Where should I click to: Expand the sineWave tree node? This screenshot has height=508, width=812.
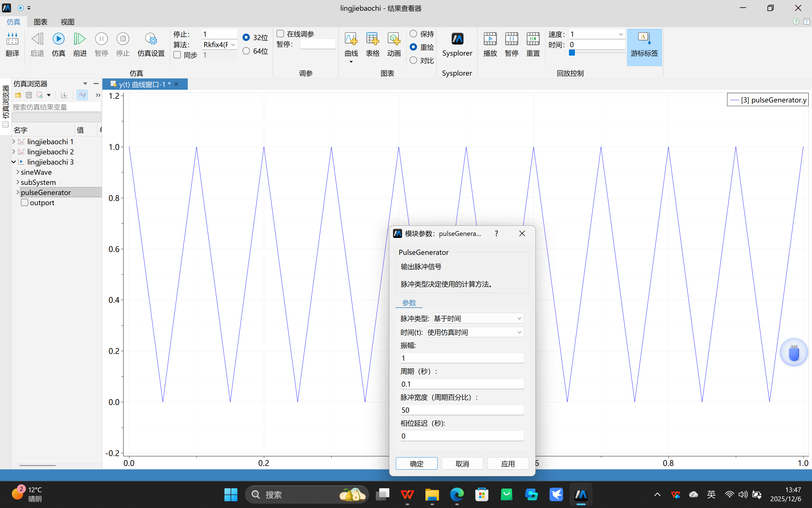[x=18, y=172]
